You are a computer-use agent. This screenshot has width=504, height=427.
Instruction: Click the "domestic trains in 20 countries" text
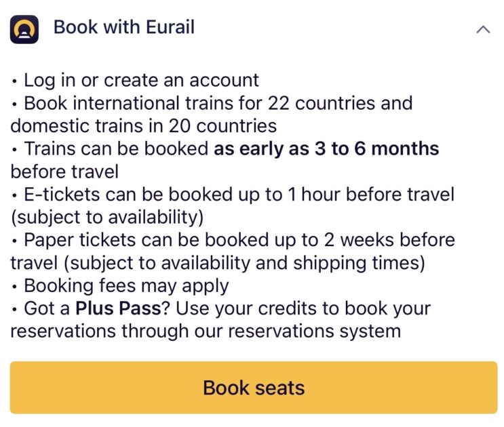point(143,125)
